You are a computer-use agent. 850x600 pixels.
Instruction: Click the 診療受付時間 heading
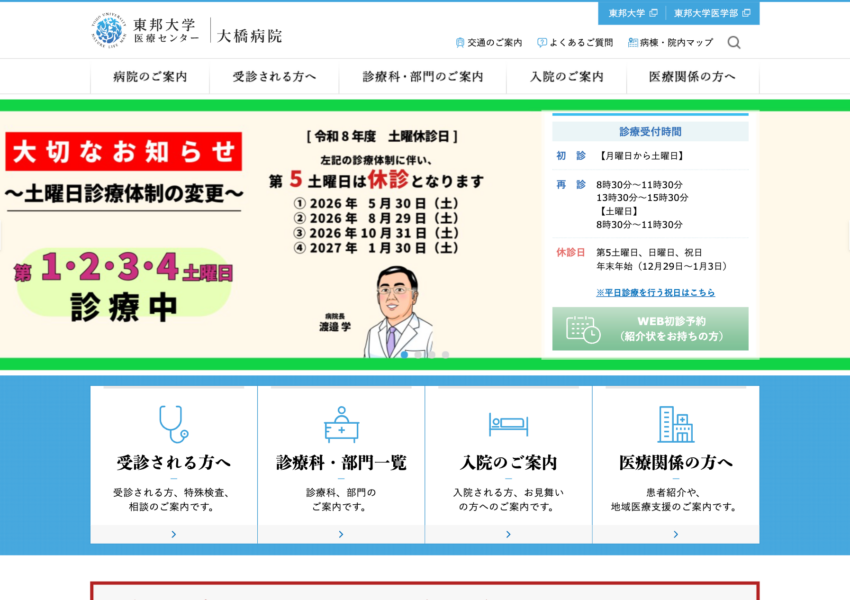tap(650, 132)
